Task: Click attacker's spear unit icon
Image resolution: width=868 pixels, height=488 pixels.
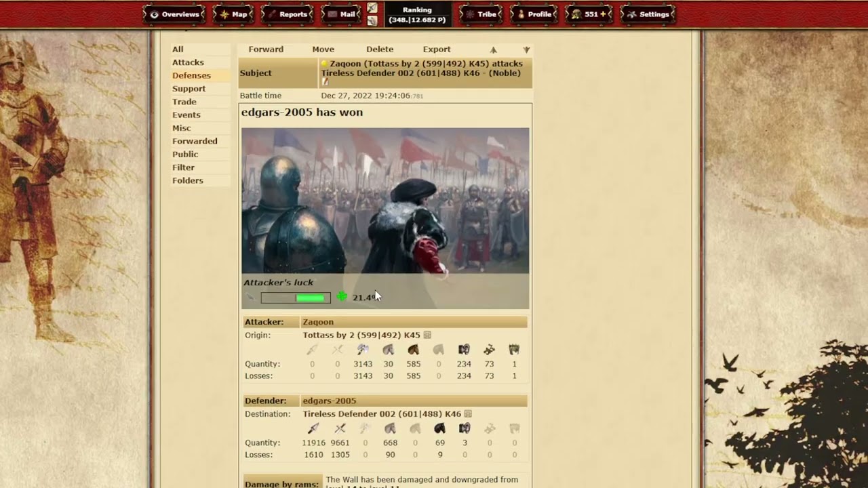Action: point(312,350)
